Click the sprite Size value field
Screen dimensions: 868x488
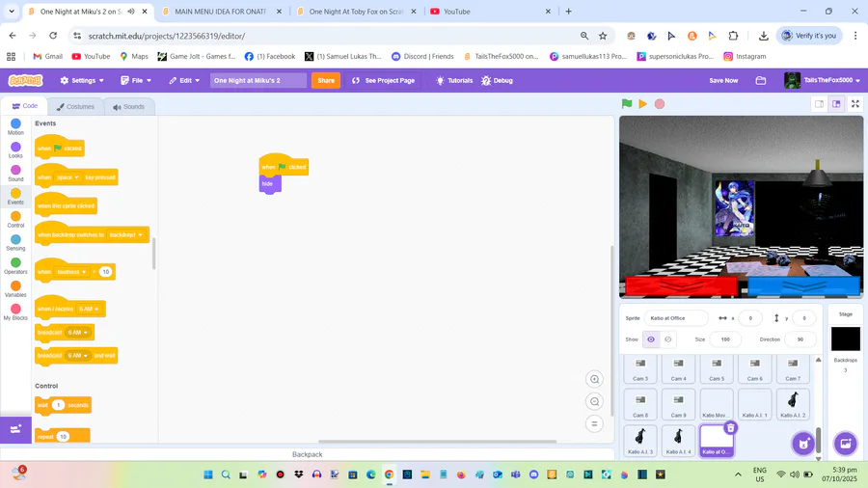point(725,339)
